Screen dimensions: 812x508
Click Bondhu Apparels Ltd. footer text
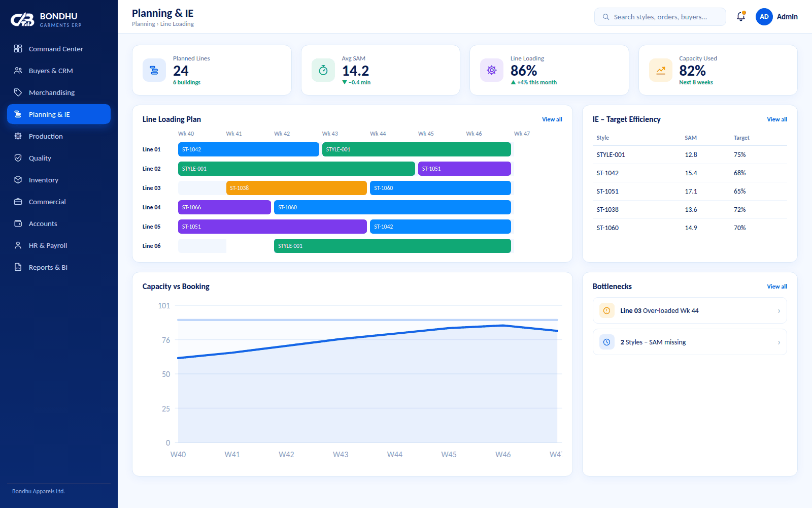(39, 491)
